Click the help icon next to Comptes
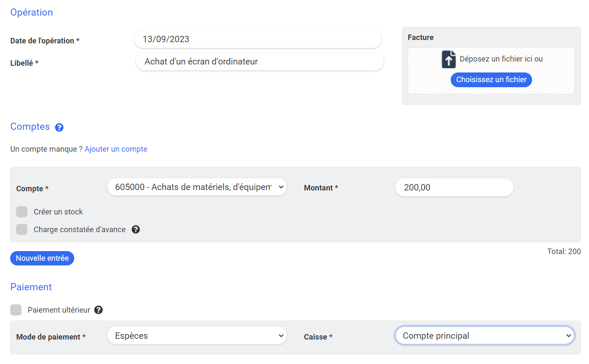 point(59,127)
